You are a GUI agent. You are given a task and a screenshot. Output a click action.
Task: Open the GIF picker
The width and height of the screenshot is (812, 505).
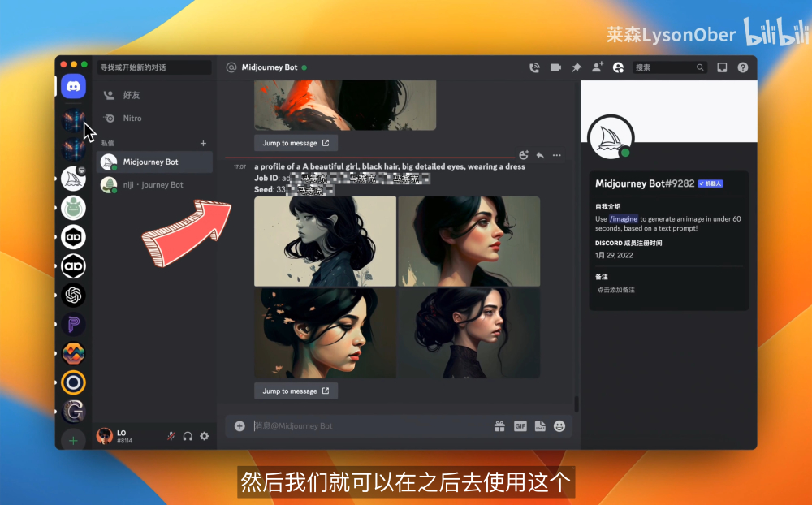(520, 425)
